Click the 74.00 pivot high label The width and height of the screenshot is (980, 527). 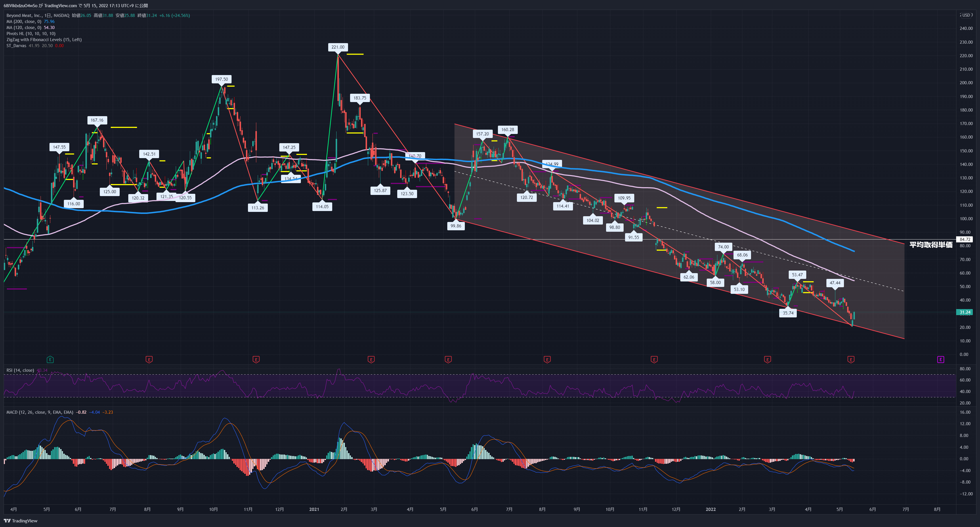[723, 247]
